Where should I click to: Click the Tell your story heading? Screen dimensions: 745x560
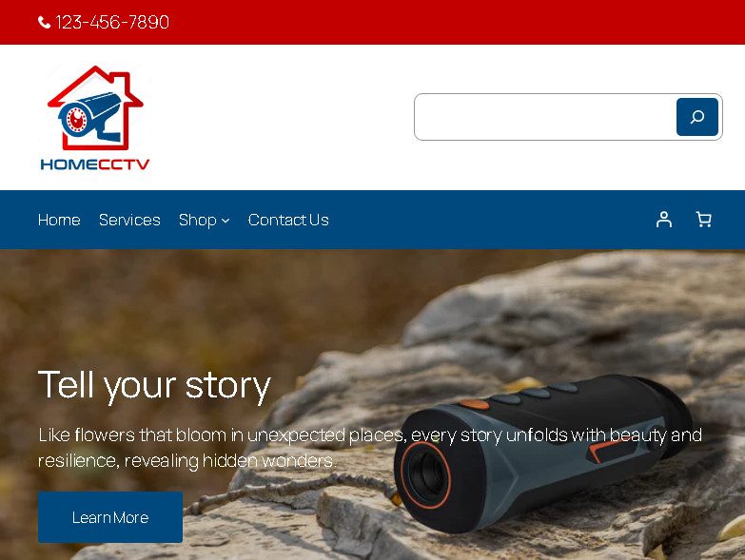[154, 385]
